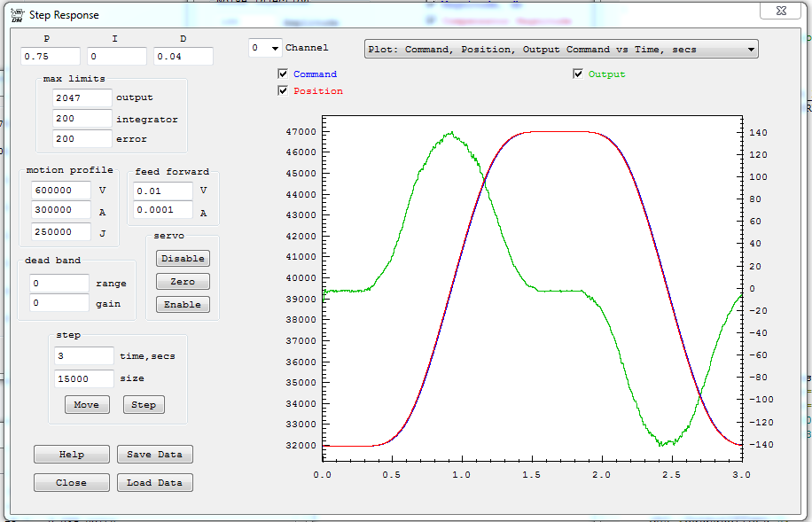The height and width of the screenshot is (522, 812).
Task: Click the Step Response title bar icon
Action: (x=16, y=14)
